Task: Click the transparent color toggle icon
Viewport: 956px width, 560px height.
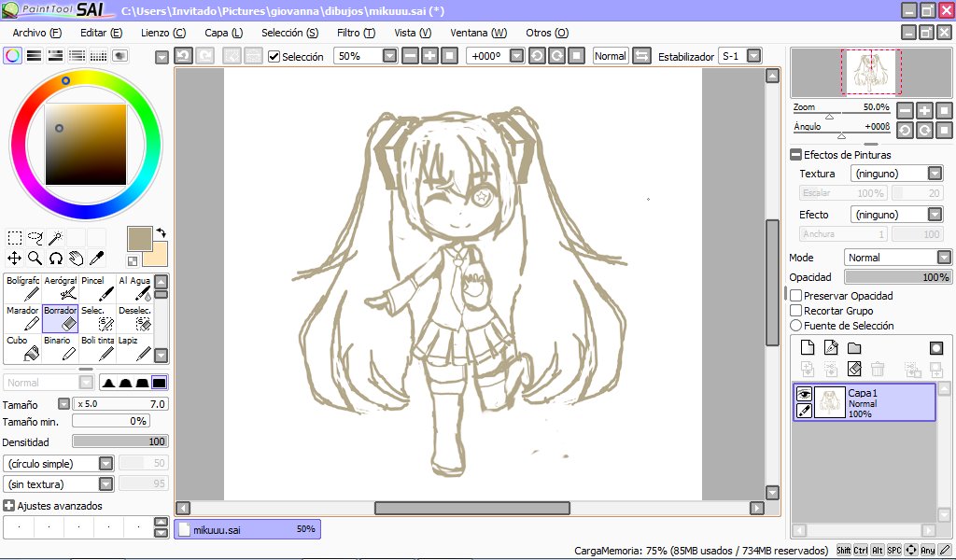Action: pos(133,261)
